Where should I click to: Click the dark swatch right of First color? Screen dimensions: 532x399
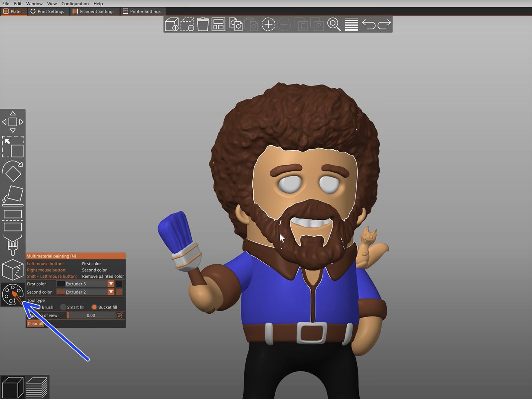point(119,284)
